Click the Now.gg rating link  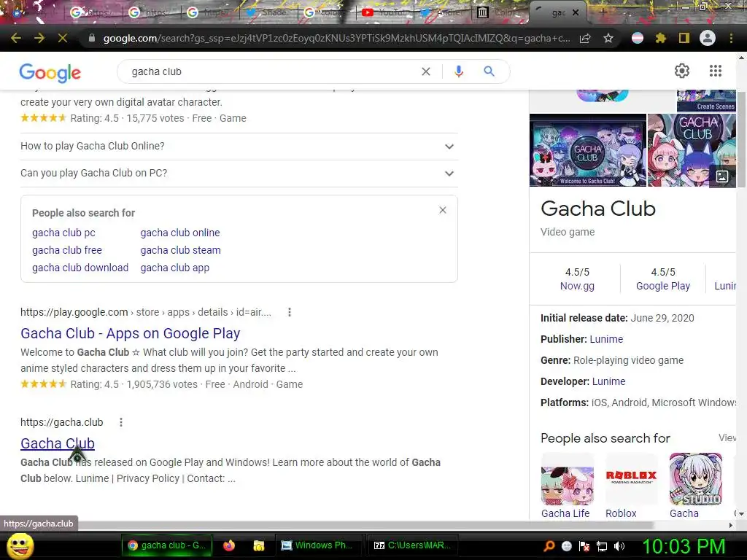[578, 286]
